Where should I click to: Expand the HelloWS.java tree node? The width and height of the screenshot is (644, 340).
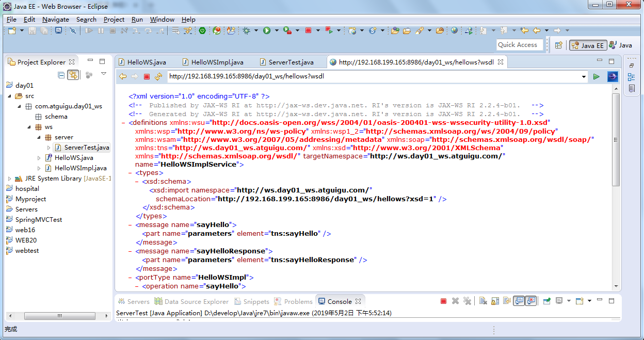point(39,158)
